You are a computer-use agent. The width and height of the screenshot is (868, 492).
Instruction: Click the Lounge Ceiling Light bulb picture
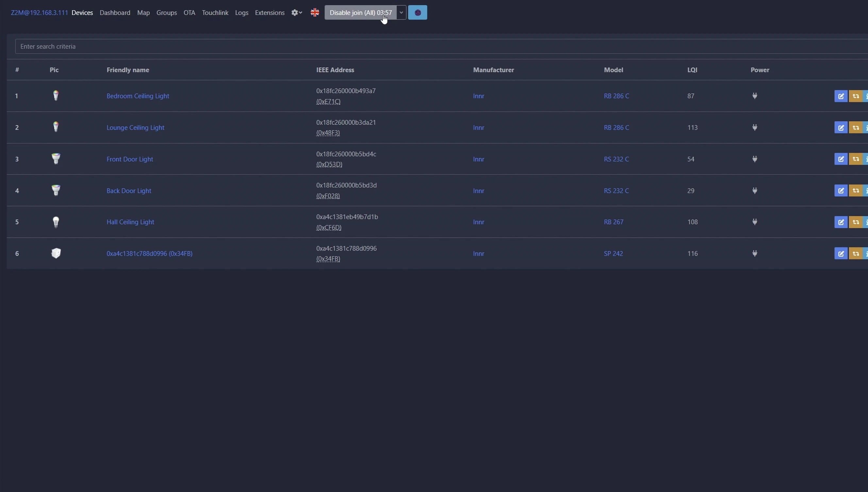click(x=56, y=127)
